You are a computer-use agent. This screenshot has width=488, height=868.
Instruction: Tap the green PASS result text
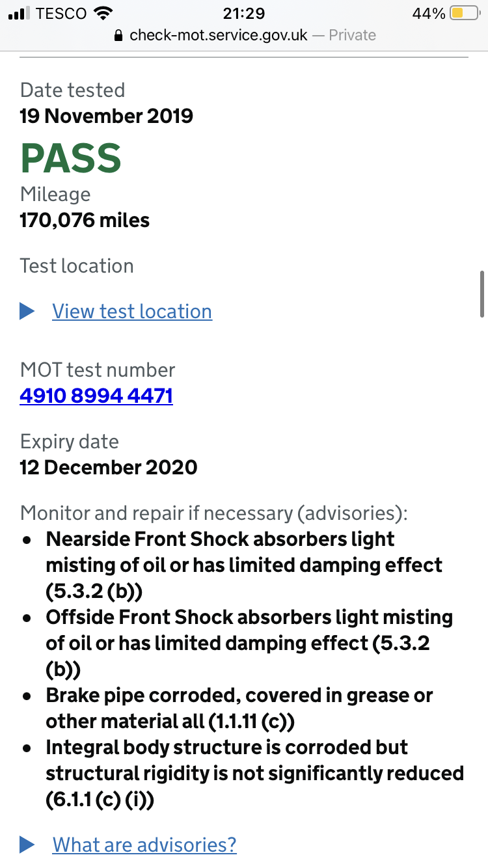pos(71,157)
